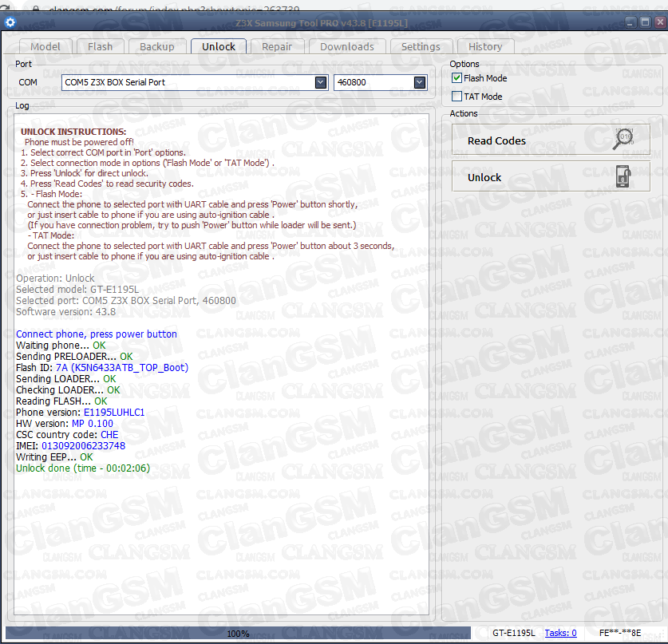
Task: Click the Read Codes button
Action: 551,140
